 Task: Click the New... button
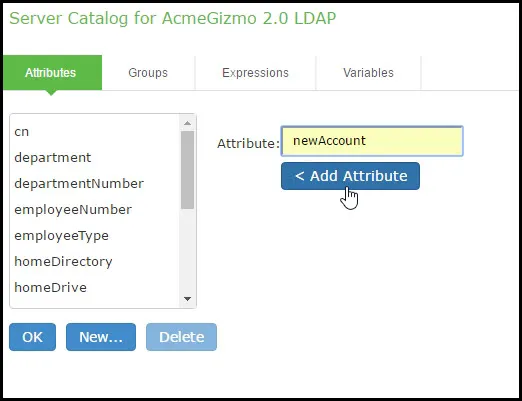tap(101, 337)
